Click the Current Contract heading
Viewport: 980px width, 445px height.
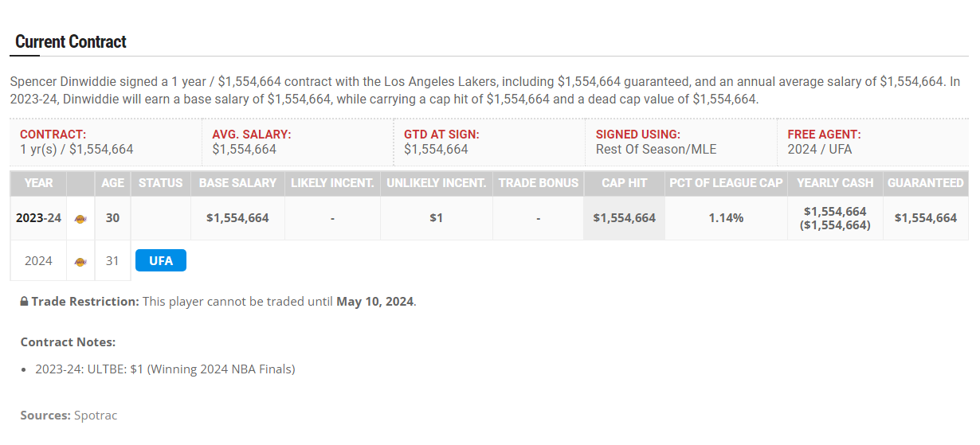click(71, 42)
